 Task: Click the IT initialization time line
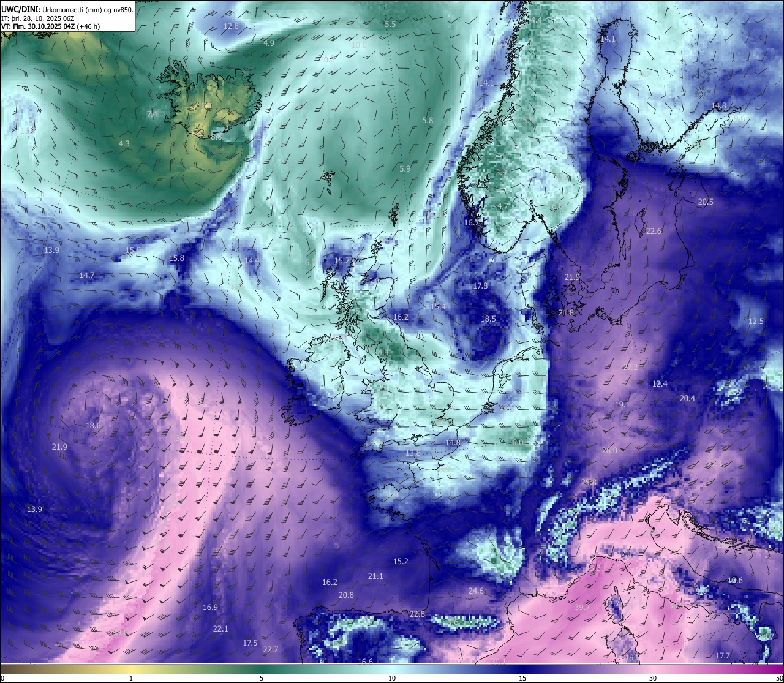tap(39, 18)
